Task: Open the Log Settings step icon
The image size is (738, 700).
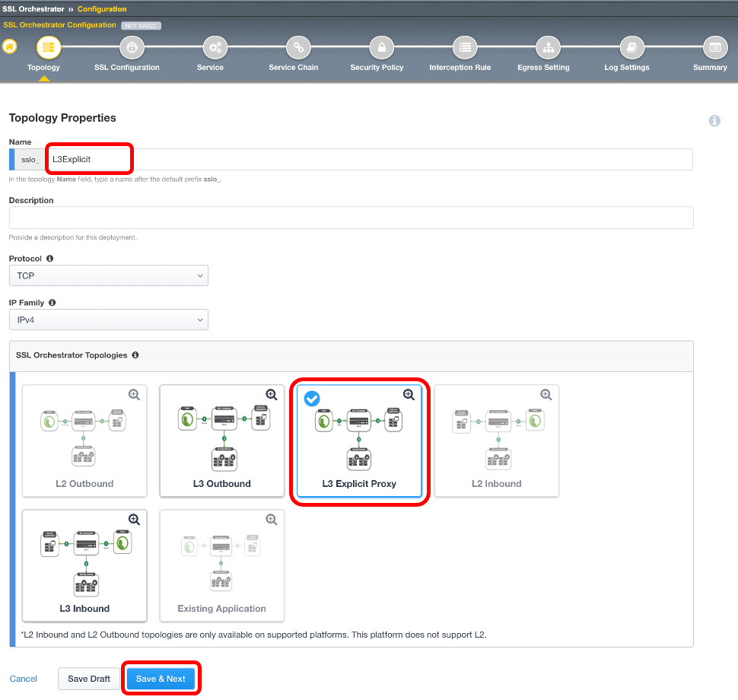Action: [631, 47]
